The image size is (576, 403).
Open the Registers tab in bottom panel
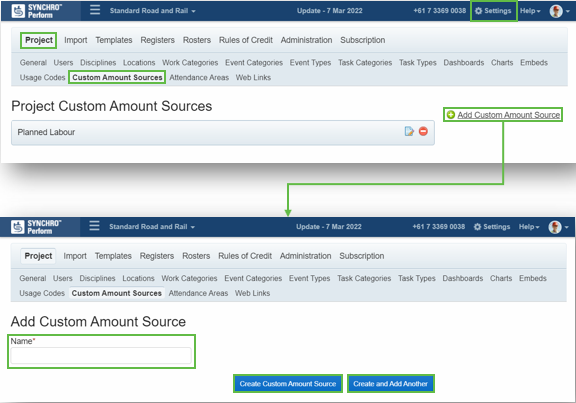tap(157, 256)
